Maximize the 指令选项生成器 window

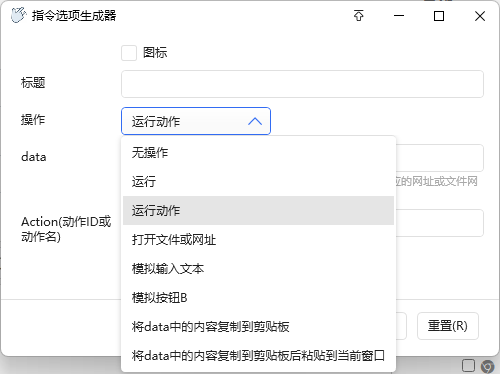pyautogui.click(x=439, y=16)
